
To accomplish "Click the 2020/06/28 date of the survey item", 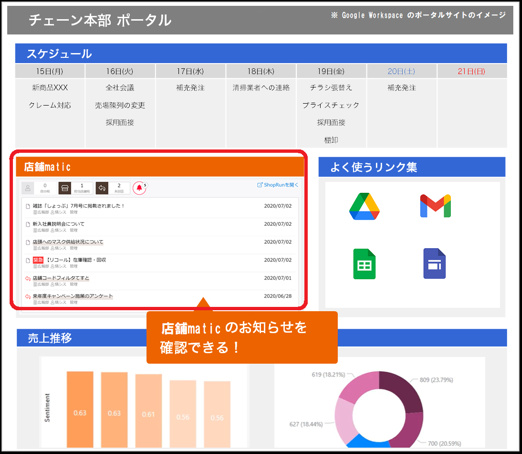I will [278, 296].
